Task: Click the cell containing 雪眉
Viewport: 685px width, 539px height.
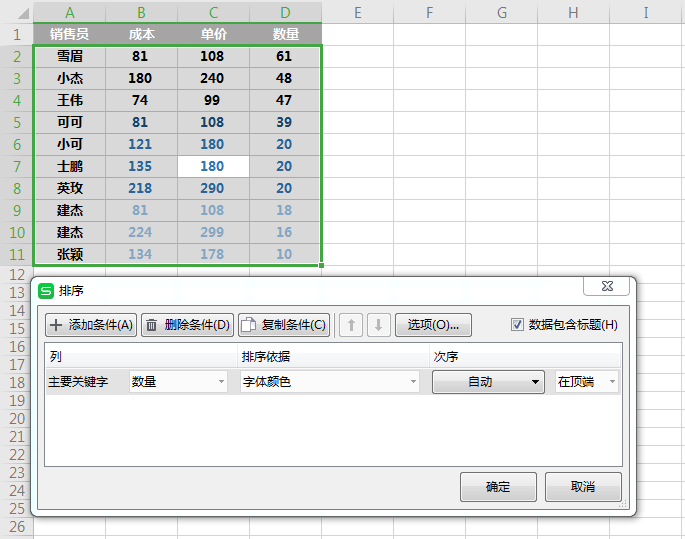Action: pyautogui.click(x=69, y=56)
